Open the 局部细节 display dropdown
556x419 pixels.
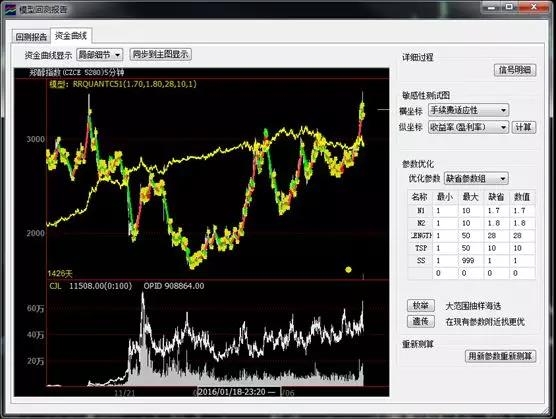point(100,55)
